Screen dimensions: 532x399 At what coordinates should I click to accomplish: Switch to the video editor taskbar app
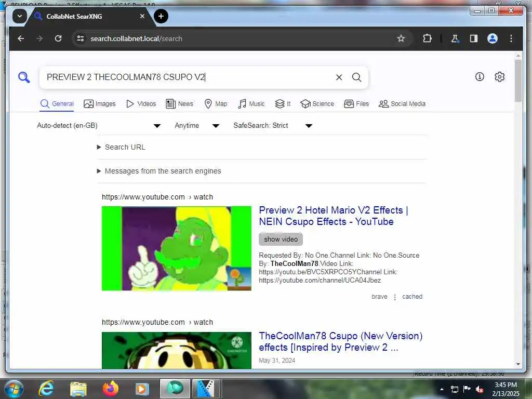pyautogui.click(x=206, y=389)
